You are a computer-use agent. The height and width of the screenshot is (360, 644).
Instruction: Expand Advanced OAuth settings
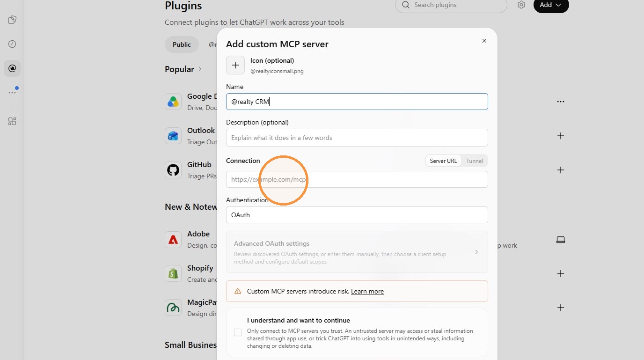coord(357,252)
